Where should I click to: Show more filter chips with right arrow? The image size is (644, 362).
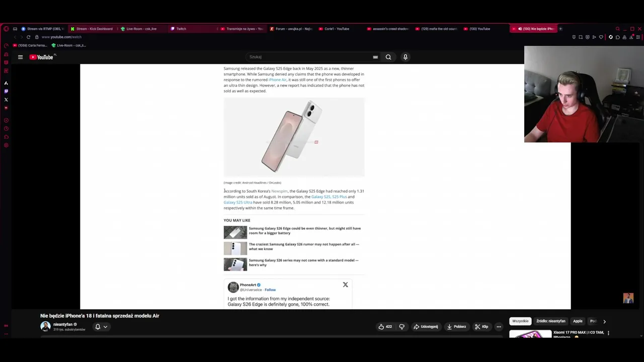[604, 321]
